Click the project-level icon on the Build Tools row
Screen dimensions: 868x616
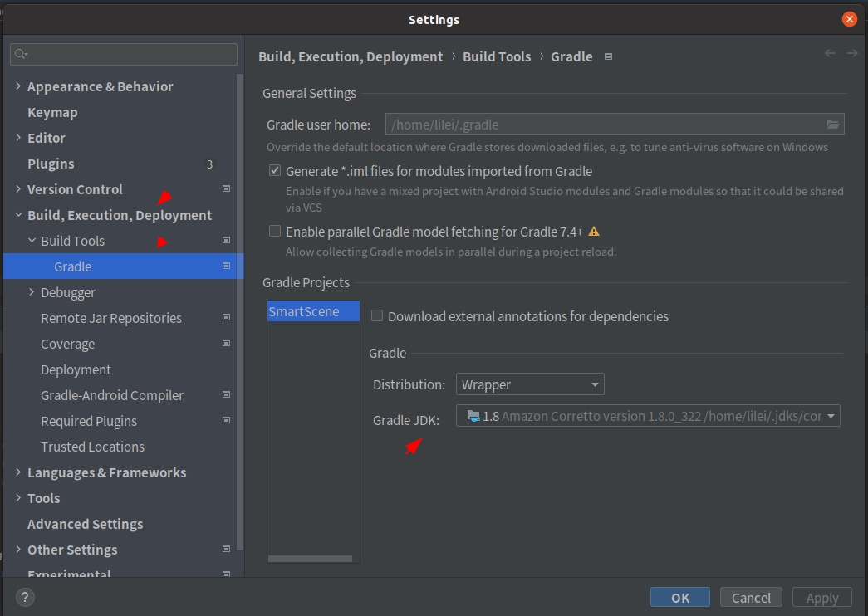point(226,240)
